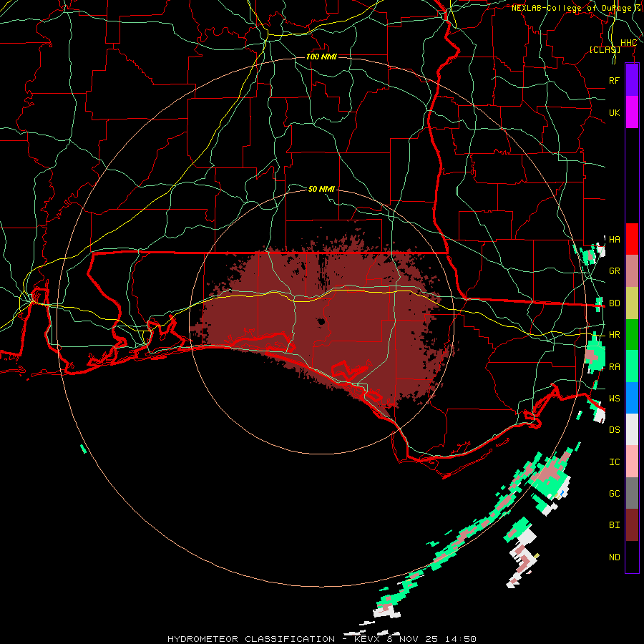Click the GR legend label
Screen dimensions: 644x644
tap(614, 271)
